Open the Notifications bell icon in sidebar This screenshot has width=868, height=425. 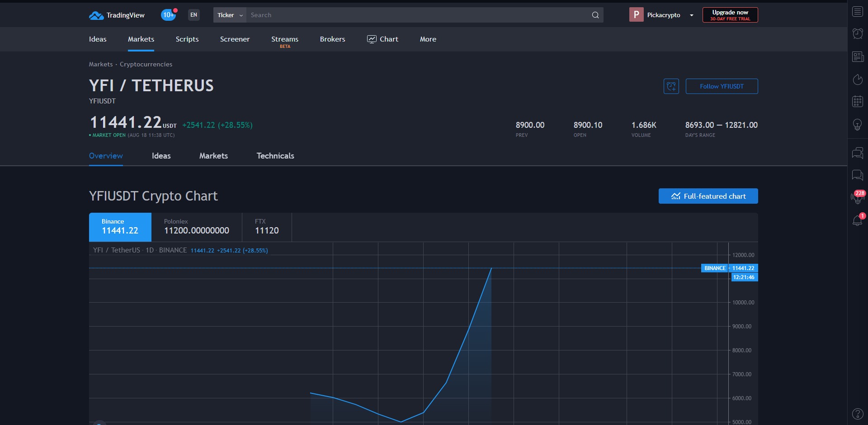(x=858, y=220)
